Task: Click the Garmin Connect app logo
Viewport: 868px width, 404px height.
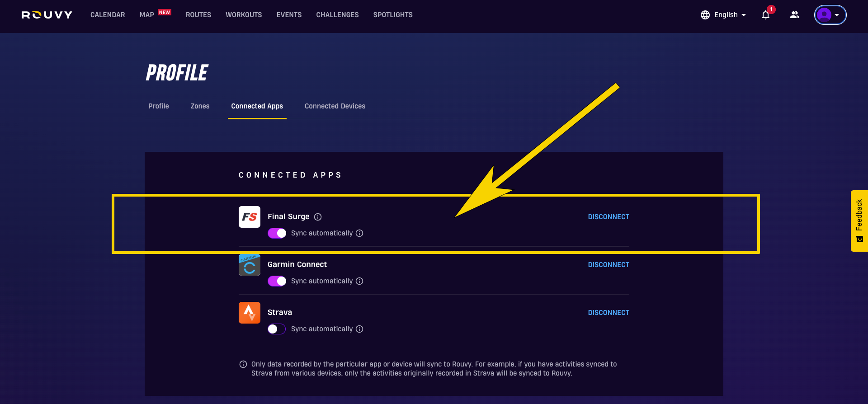Action: pyautogui.click(x=250, y=265)
